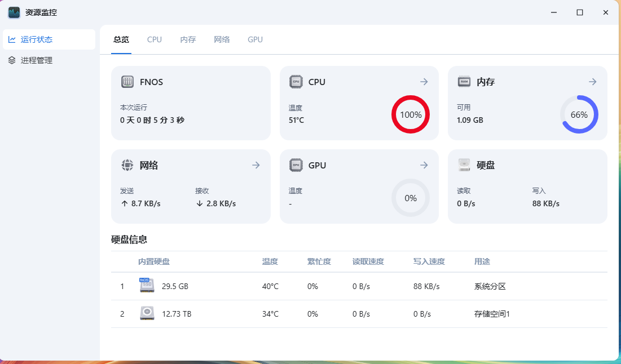Click the 内置硬盘 column header
Image resolution: width=621 pixels, height=364 pixels.
[154, 261]
